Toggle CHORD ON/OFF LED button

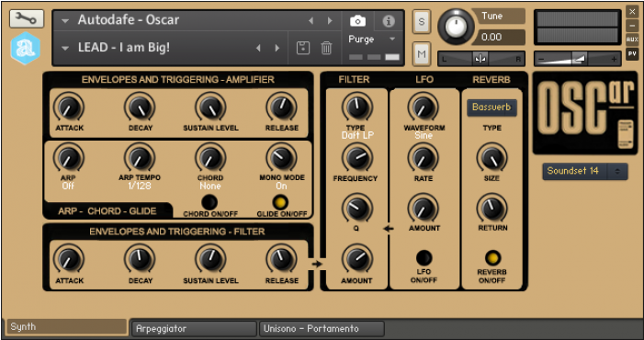tap(209, 202)
